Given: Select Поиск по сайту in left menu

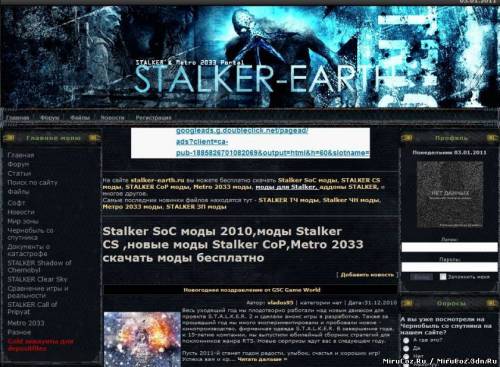Looking at the screenshot, I should [32, 183].
